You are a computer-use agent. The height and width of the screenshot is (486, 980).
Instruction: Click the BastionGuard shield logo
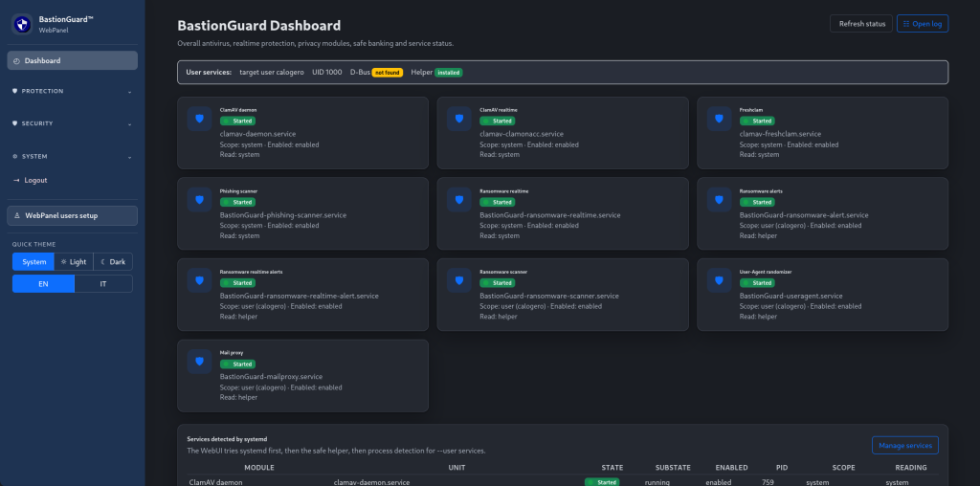coord(23,24)
